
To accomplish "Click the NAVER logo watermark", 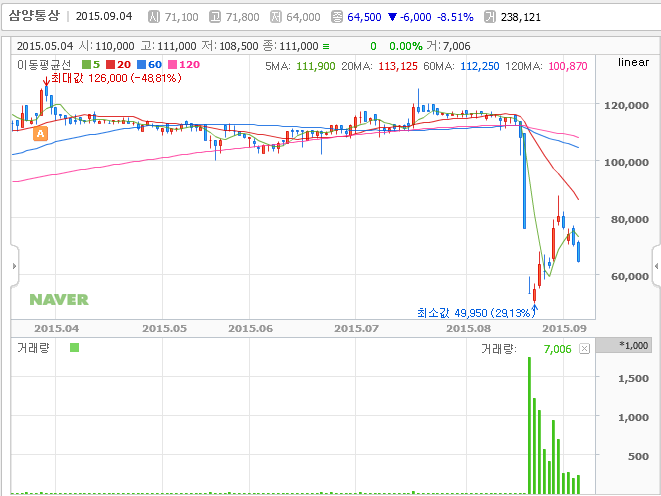I will click(59, 300).
